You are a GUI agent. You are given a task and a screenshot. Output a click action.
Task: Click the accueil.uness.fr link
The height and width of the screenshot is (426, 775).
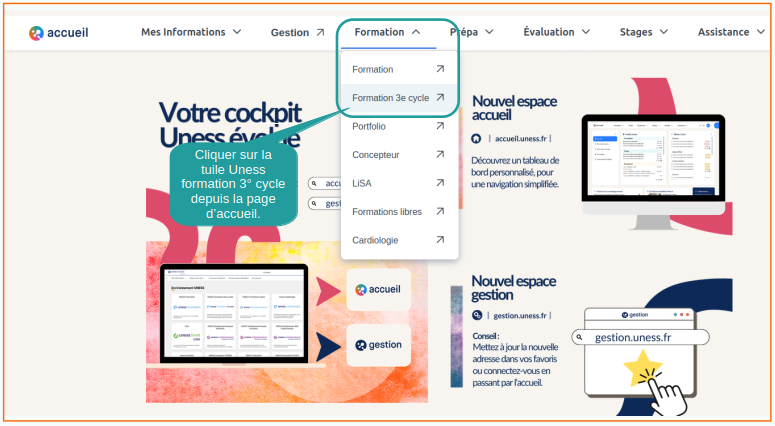pos(520,139)
